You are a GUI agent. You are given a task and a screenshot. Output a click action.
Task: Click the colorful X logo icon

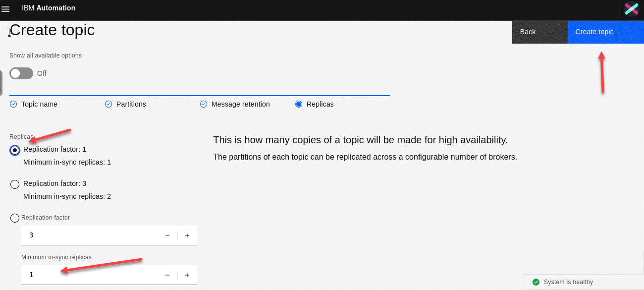click(x=631, y=9)
